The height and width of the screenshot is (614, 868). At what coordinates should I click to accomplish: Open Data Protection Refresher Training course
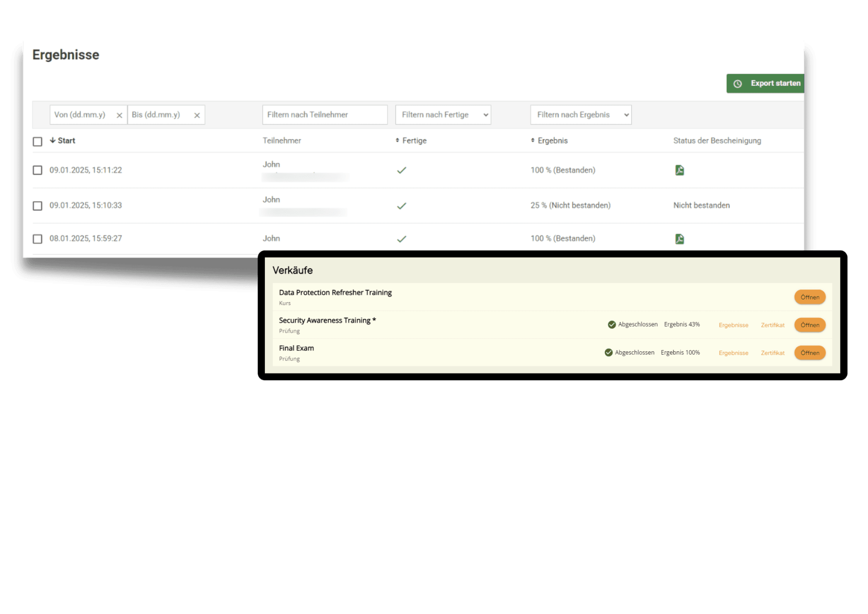pos(810,297)
